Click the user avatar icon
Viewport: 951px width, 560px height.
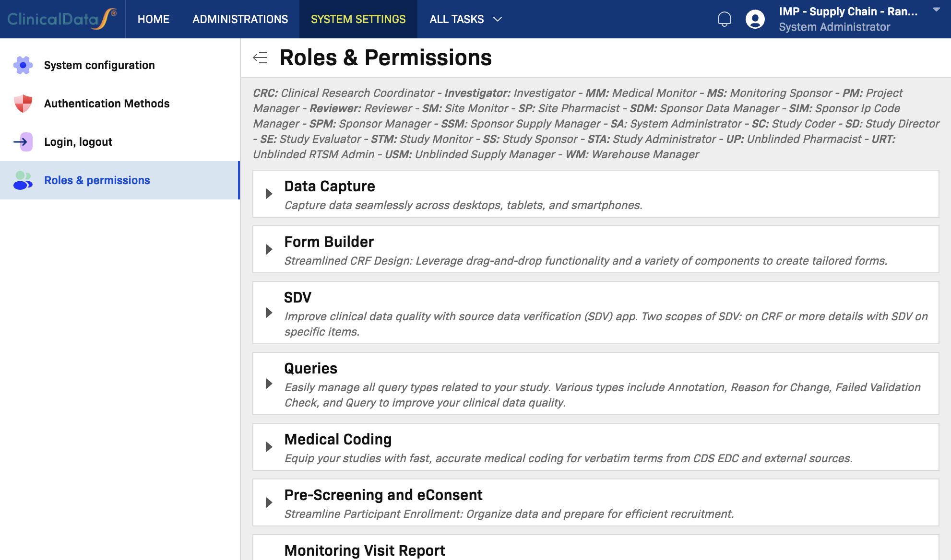coord(754,19)
